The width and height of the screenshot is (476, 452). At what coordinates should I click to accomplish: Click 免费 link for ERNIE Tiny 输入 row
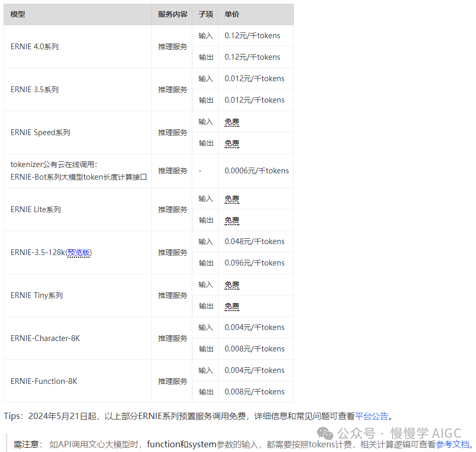pos(232,284)
